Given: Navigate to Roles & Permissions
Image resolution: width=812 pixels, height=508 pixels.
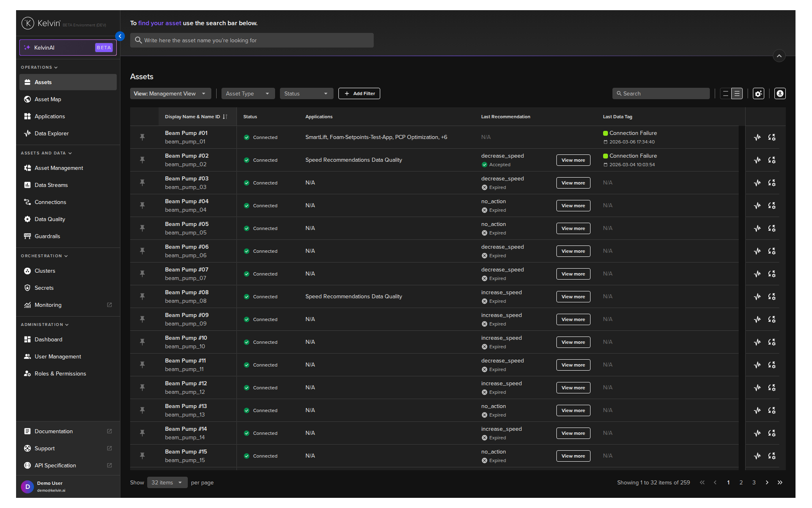Looking at the screenshot, I should pos(60,373).
